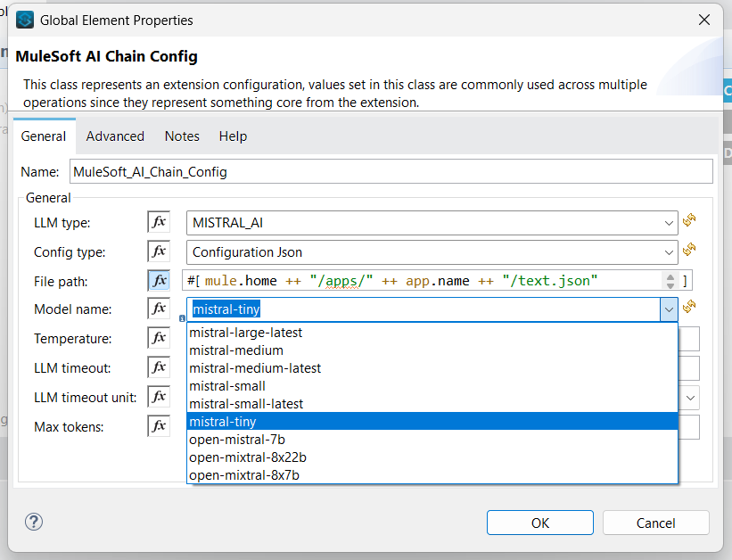Viewport: 732px width, 560px height.
Task: Select open-mixtral-8x7b model option
Action: pyautogui.click(x=432, y=474)
